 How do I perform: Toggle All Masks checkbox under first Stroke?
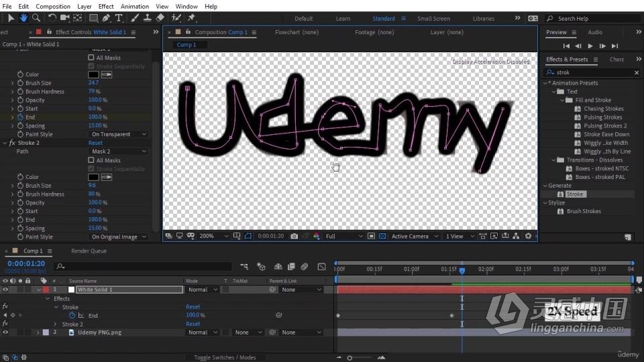(x=91, y=58)
